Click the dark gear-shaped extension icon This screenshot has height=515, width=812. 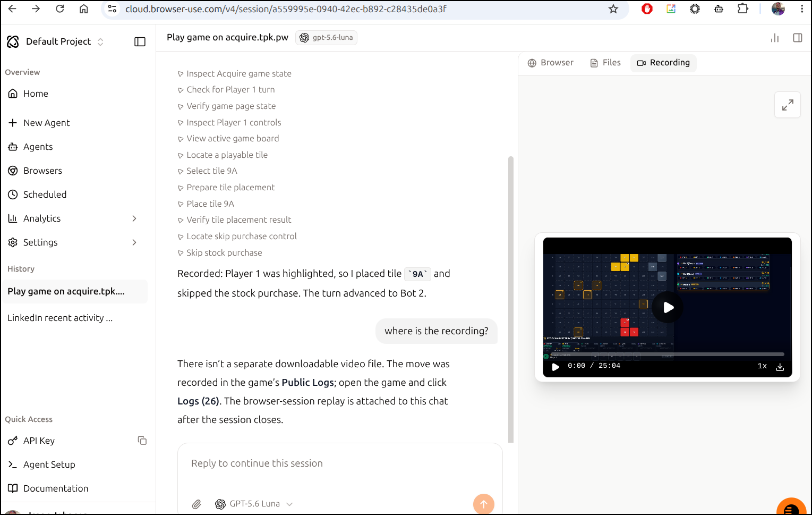pos(695,9)
